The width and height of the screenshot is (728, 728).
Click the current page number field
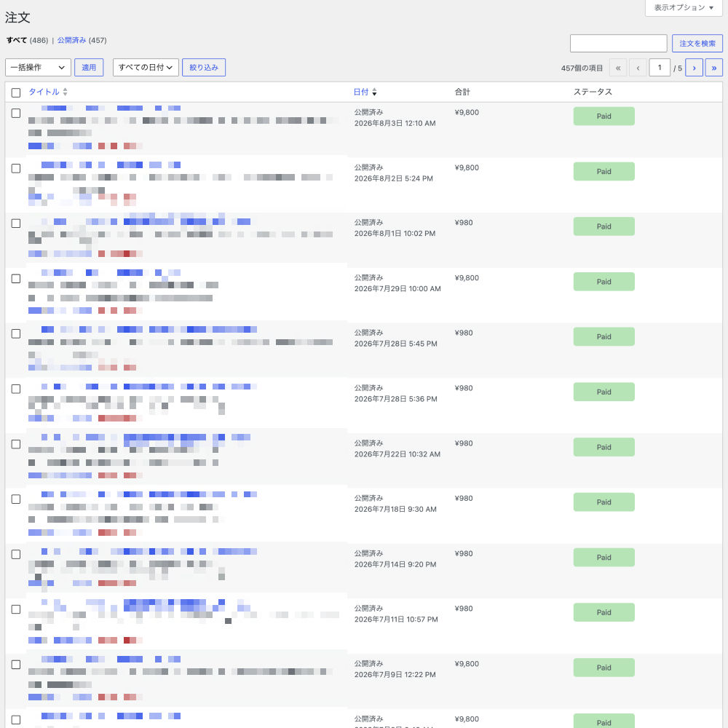(x=660, y=67)
